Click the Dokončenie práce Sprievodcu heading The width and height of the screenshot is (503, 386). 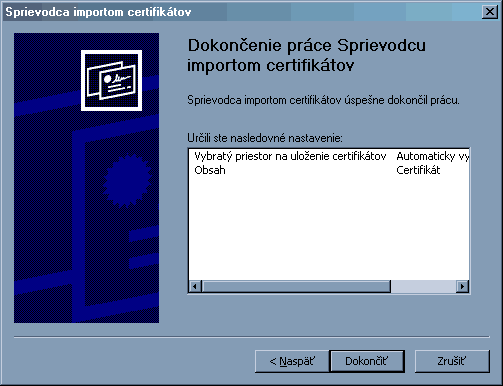click(306, 55)
